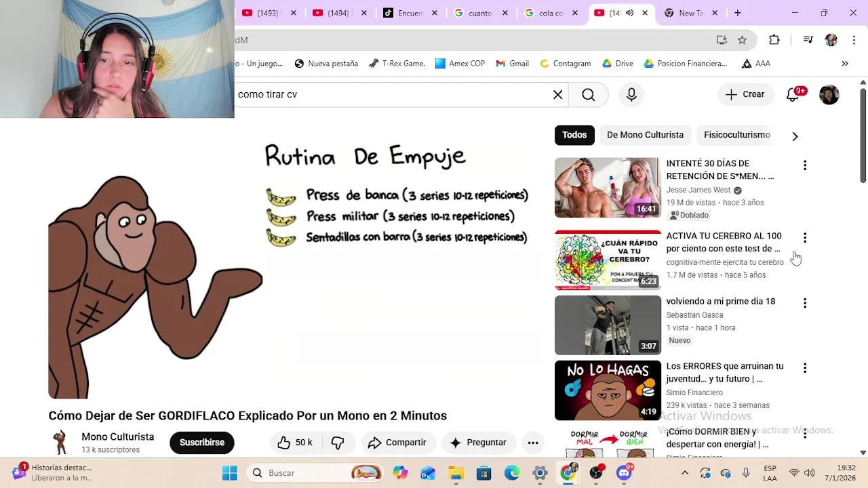Open Copilot from the taskbar

[x=400, y=473]
